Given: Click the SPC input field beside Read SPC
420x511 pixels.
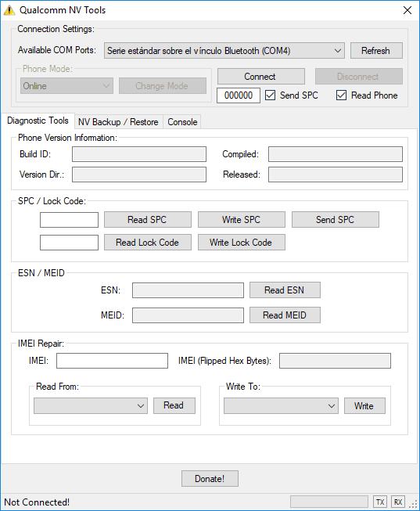Looking at the screenshot, I should pos(69,220).
